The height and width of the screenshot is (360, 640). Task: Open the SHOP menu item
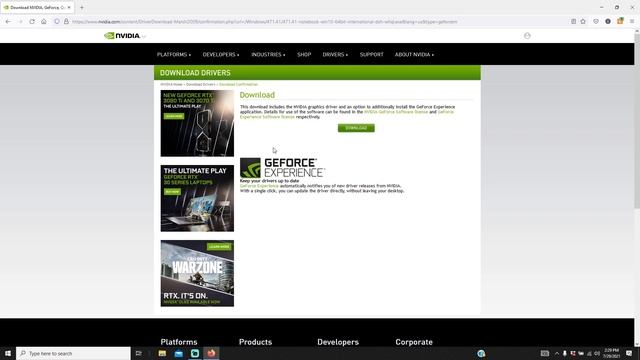pos(304,55)
